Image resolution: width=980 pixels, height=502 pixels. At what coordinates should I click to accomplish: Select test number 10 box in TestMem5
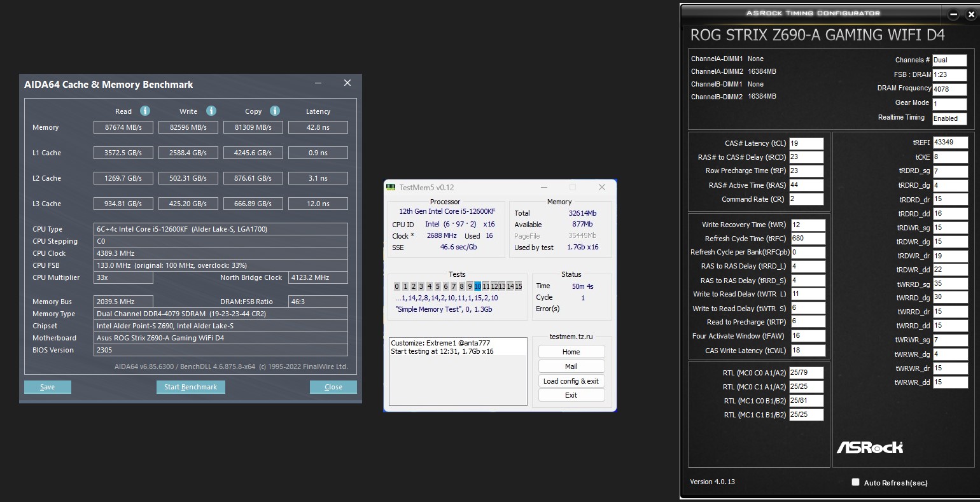[478, 286]
